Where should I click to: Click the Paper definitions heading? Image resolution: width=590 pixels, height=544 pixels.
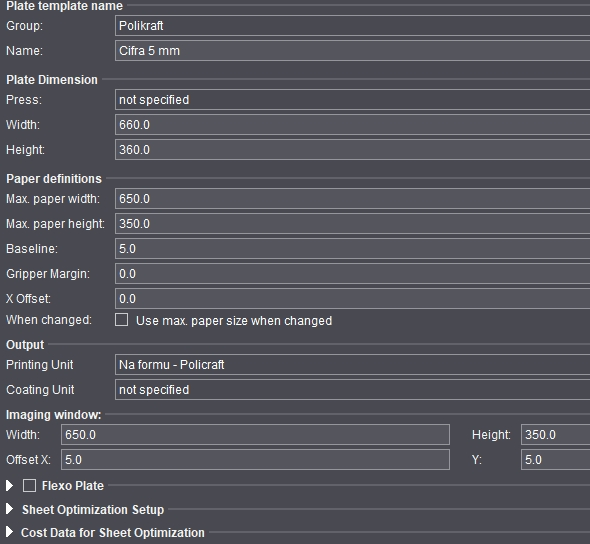tap(54, 179)
